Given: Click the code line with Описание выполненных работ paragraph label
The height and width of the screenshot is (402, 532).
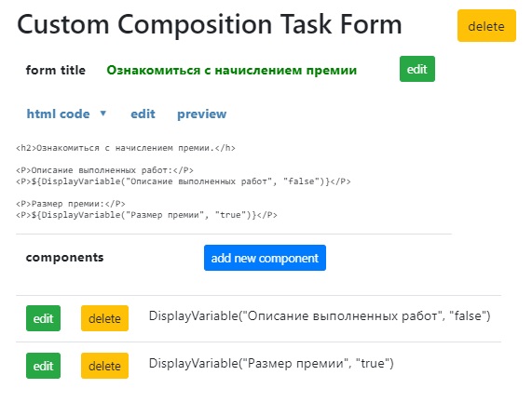Looking at the screenshot, I should pyautogui.click(x=105, y=170).
